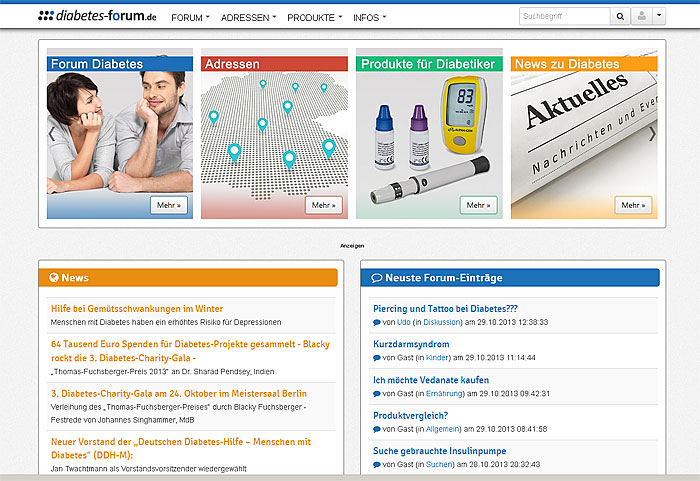Open the INFOS menu

[369, 18]
